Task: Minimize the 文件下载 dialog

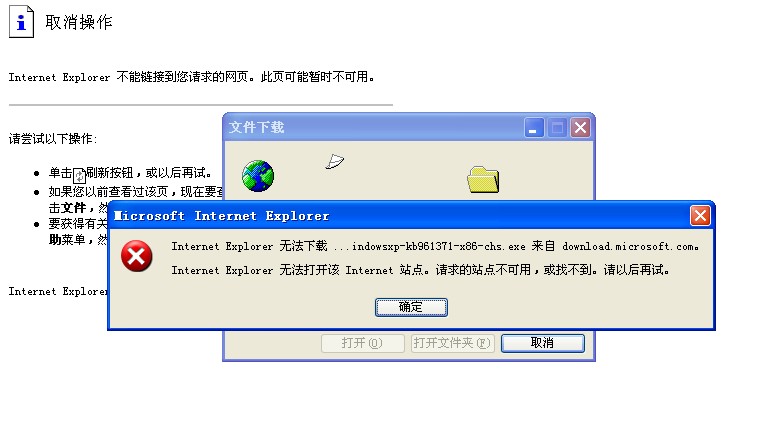Action: click(534, 128)
